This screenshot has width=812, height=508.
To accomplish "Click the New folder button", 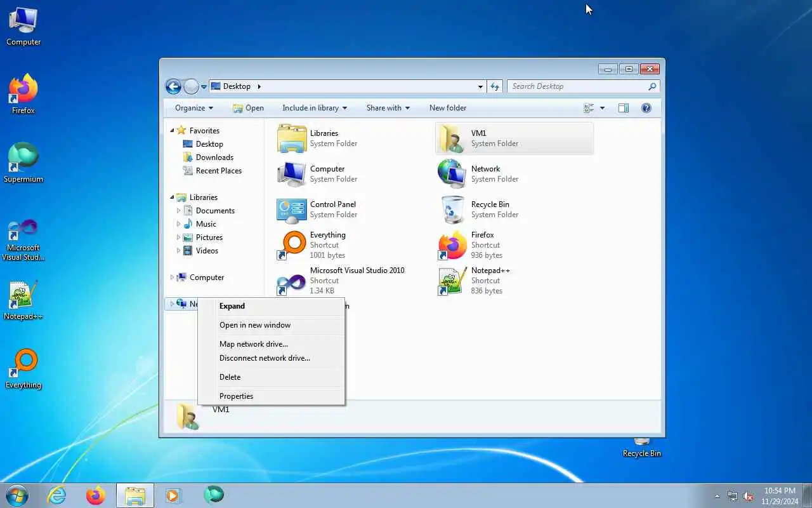I will pos(448,108).
